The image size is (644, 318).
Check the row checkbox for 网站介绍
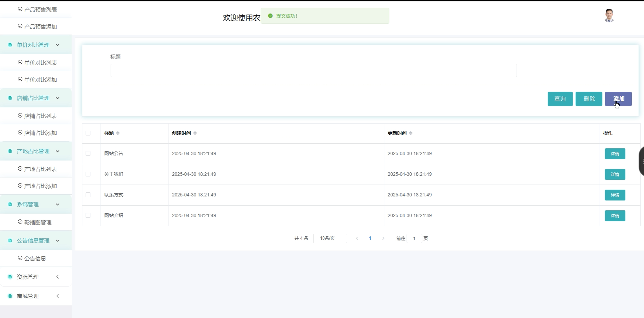pyautogui.click(x=88, y=215)
